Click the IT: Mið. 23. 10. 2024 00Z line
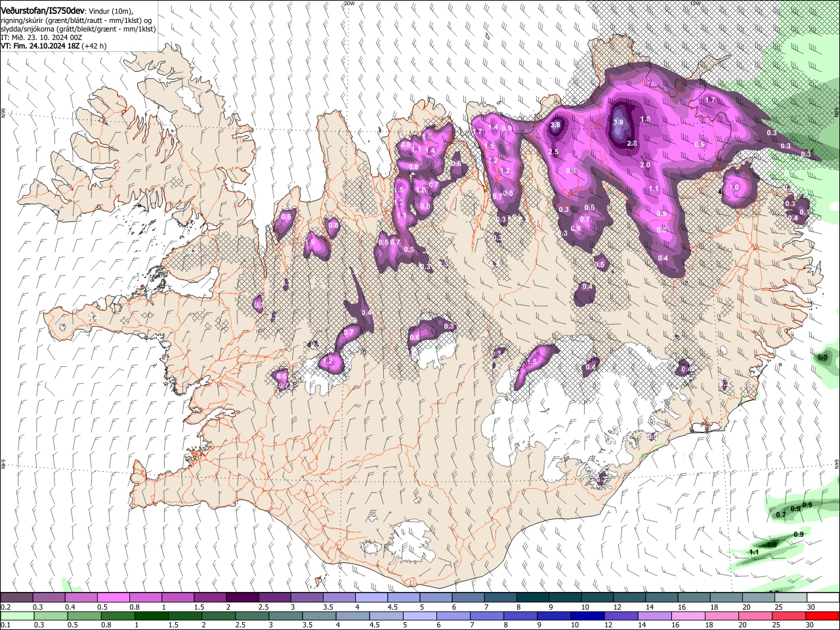Image resolution: width=840 pixels, height=630 pixels. coord(41,37)
